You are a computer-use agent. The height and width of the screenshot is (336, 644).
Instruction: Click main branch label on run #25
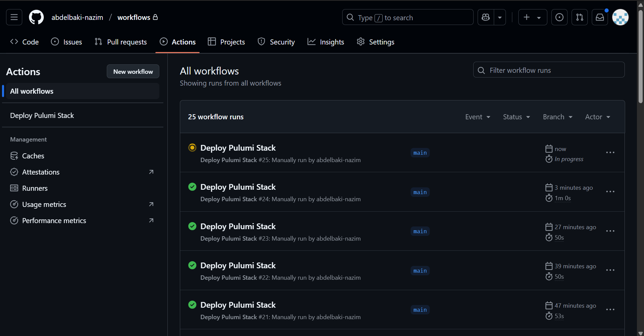coord(420,153)
